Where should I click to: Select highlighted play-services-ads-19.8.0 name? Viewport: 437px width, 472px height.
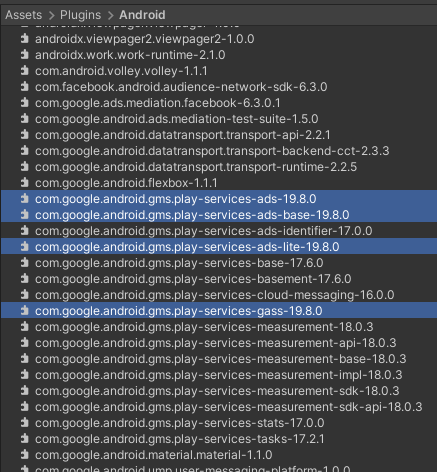point(176,199)
